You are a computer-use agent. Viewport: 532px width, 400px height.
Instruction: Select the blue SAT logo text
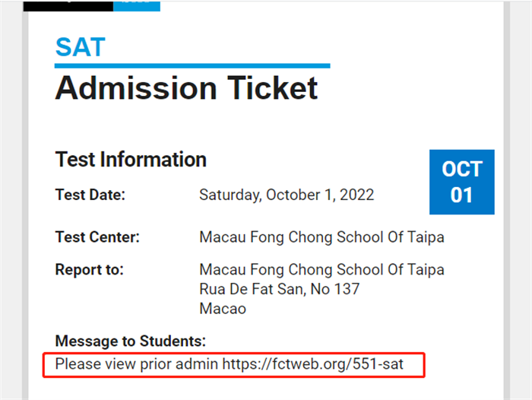tap(81, 47)
